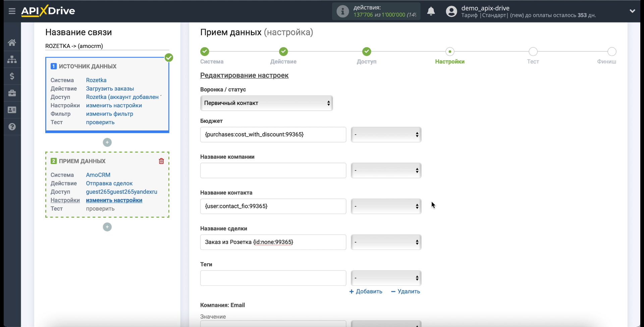Open dropdown next to Название сделки field
This screenshot has height=327, width=644.
(386, 242)
